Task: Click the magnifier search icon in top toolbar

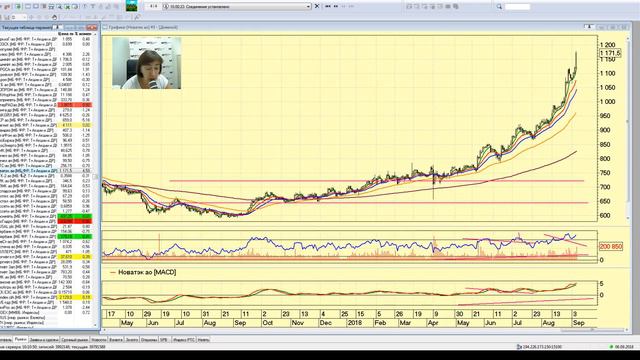Action: coord(499,7)
